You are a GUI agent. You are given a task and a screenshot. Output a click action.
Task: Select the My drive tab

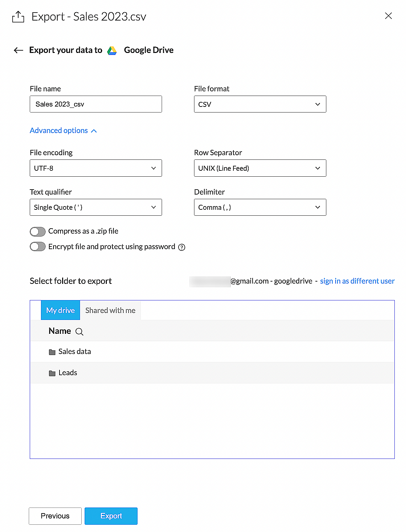(61, 310)
